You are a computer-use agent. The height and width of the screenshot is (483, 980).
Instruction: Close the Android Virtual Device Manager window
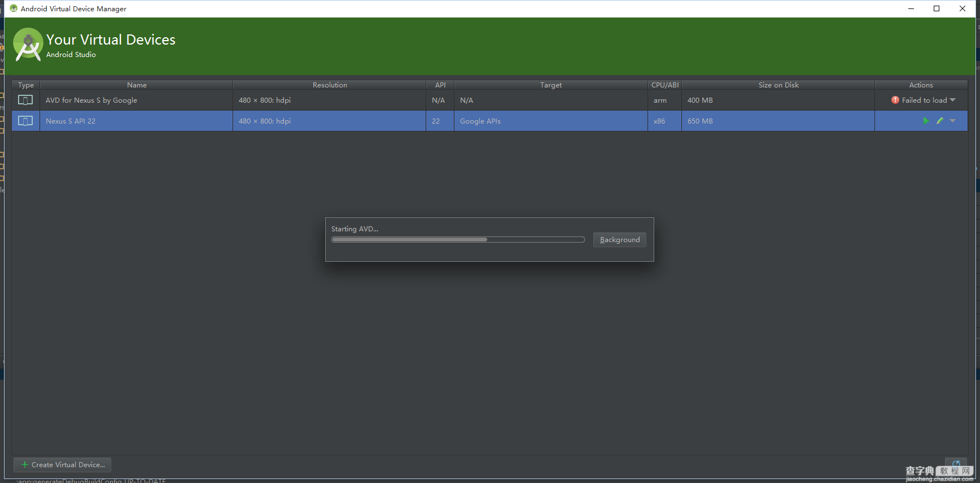[x=963, y=8]
